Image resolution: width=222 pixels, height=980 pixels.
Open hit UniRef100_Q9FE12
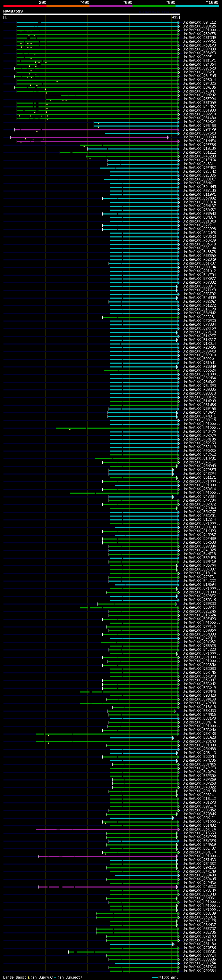point(199,23)
